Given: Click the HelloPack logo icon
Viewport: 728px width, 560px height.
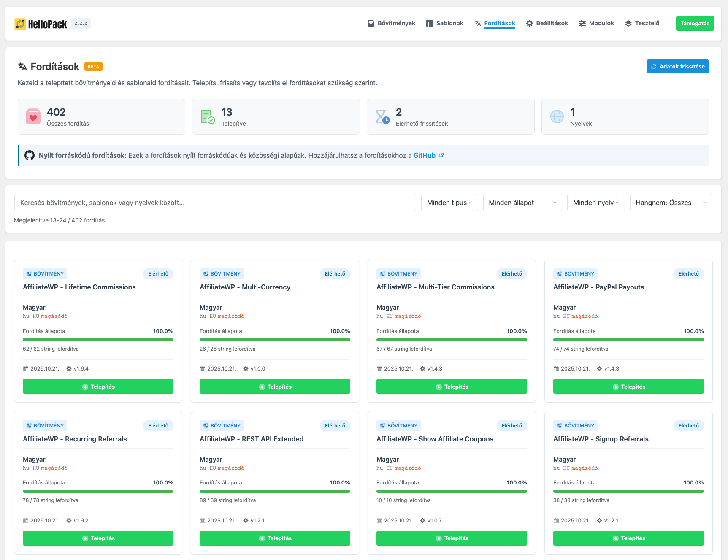Looking at the screenshot, I should pos(20,24).
